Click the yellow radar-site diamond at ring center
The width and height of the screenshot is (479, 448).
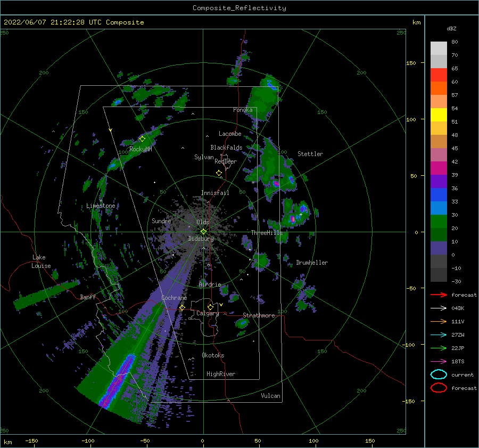click(x=203, y=232)
